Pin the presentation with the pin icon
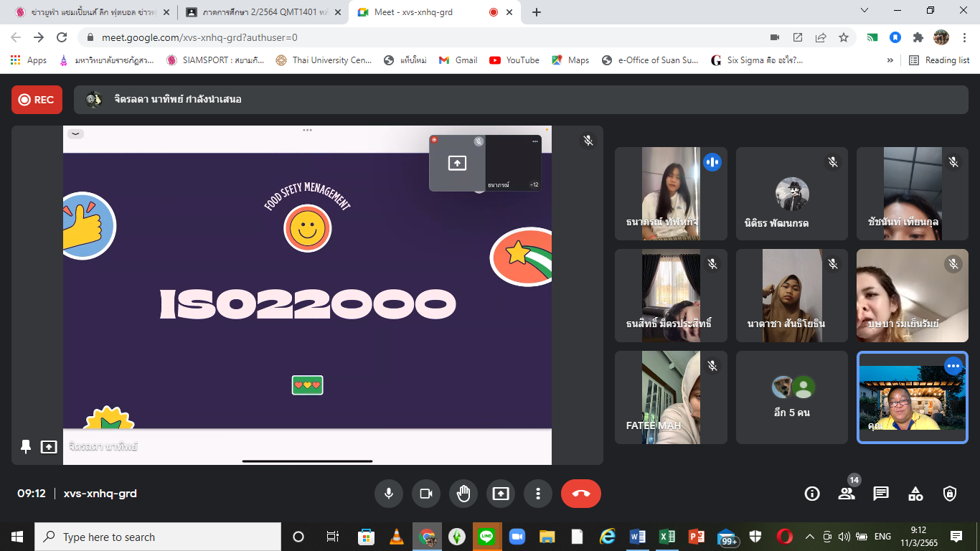Image resolution: width=980 pixels, height=551 pixels. point(26,447)
